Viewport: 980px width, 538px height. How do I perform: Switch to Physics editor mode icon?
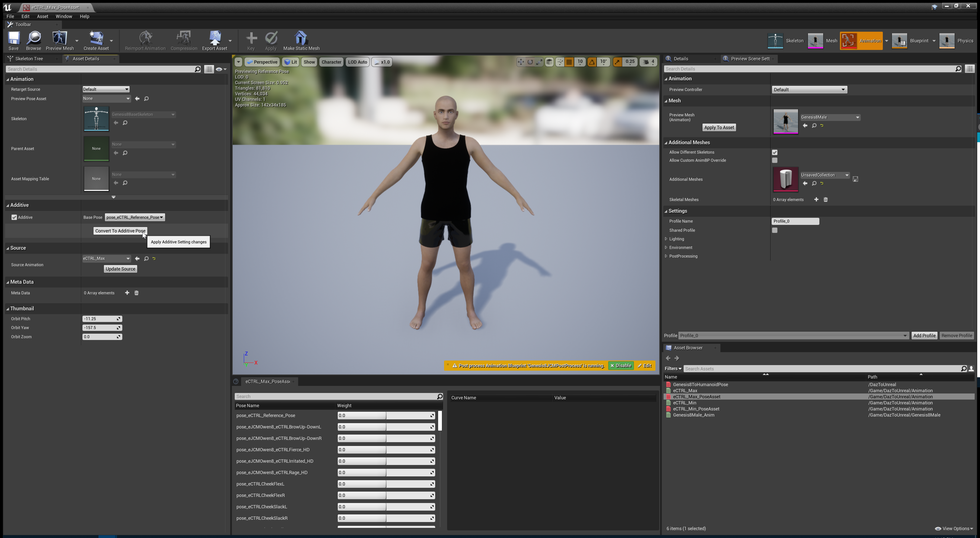pyautogui.click(x=947, y=41)
